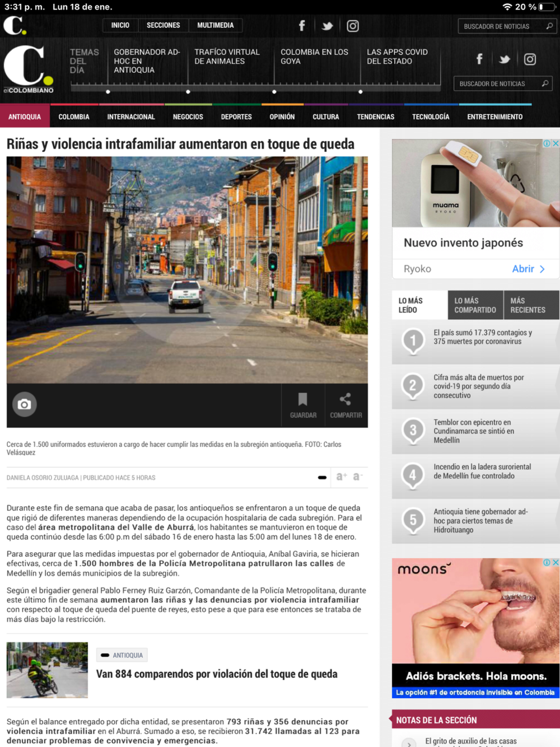Image resolution: width=560 pixels, height=747 pixels.
Task: Click the number 5 ranking badge
Action: click(x=413, y=520)
